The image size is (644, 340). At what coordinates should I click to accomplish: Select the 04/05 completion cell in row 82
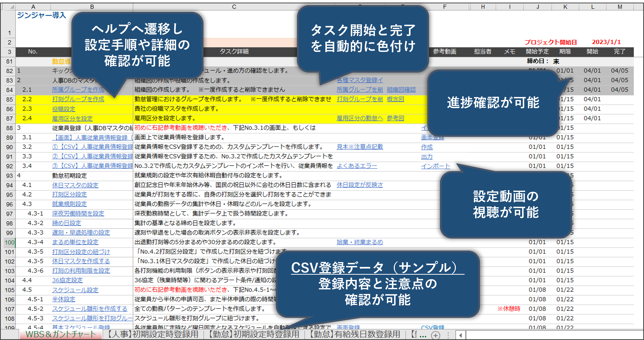[620, 71]
